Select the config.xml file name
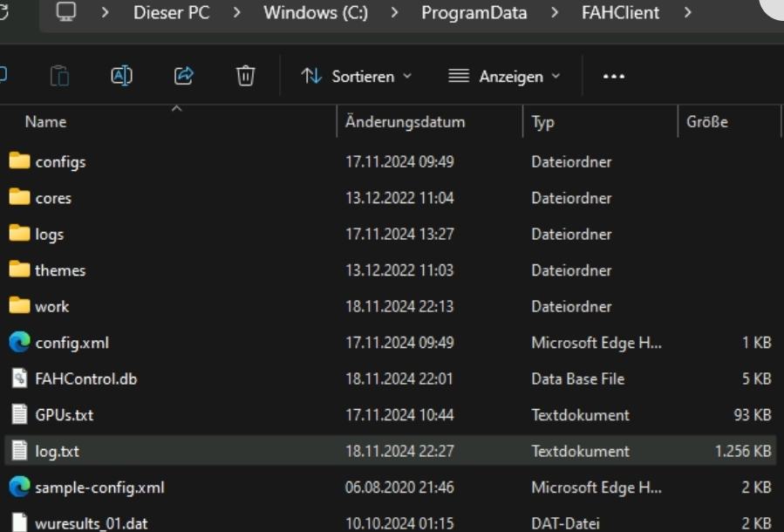784x532 pixels. click(72, 343)
